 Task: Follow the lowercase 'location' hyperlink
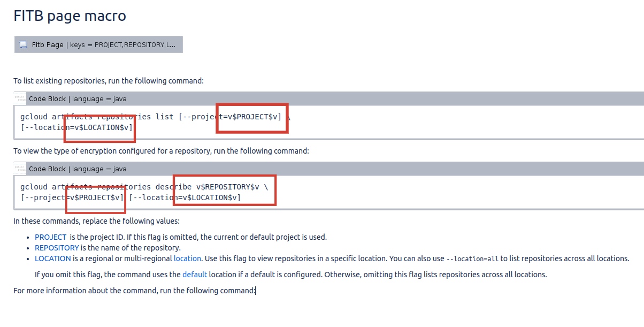(187, 258)
